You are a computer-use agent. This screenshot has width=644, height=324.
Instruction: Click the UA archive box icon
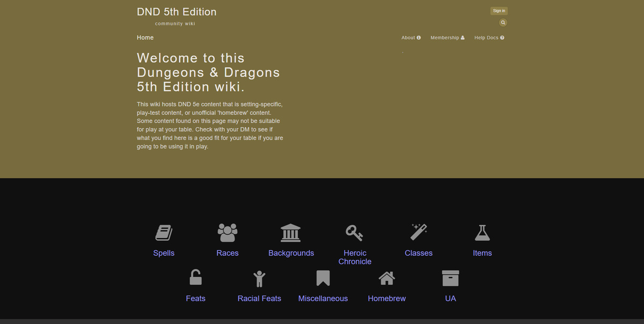coord(450,278)
